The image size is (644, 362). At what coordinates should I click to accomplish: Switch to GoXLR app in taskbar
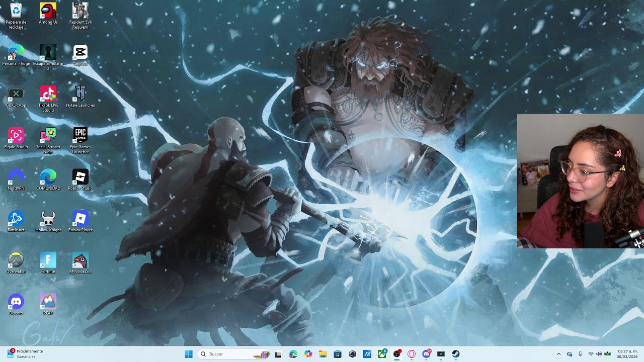point(441,354)
